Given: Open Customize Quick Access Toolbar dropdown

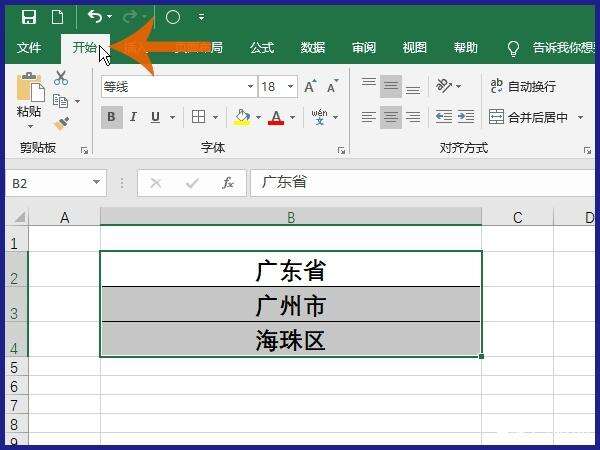Looking at the screenshot, I should coord(201,17).
